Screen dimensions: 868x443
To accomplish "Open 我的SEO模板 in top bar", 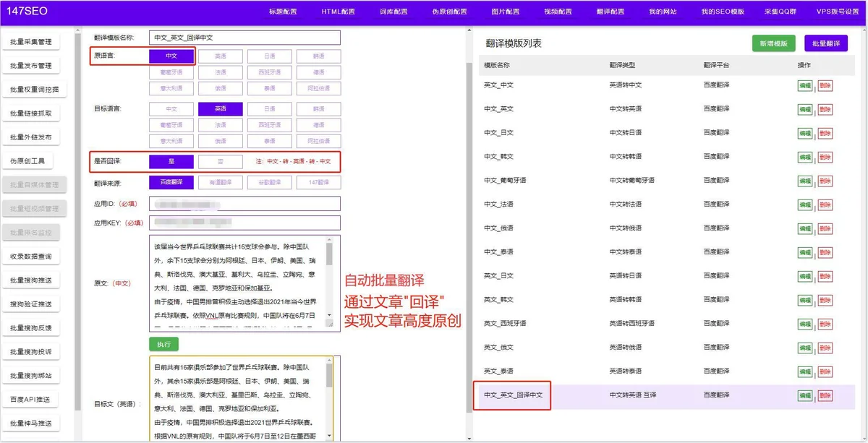I will 723,12.
